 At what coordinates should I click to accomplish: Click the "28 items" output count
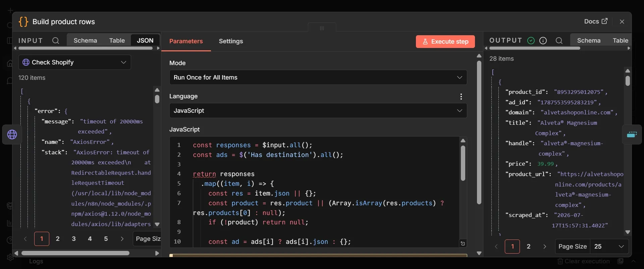[501, 59]
